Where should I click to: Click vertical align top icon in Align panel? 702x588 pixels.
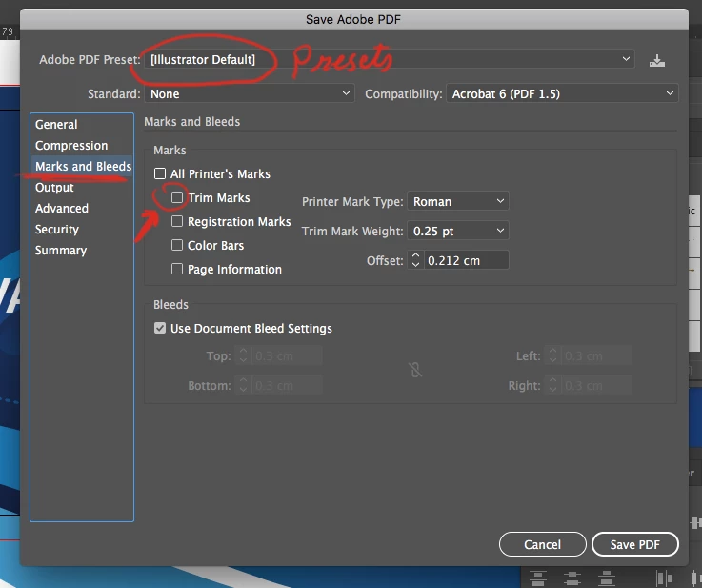click(x=538, y=578)
